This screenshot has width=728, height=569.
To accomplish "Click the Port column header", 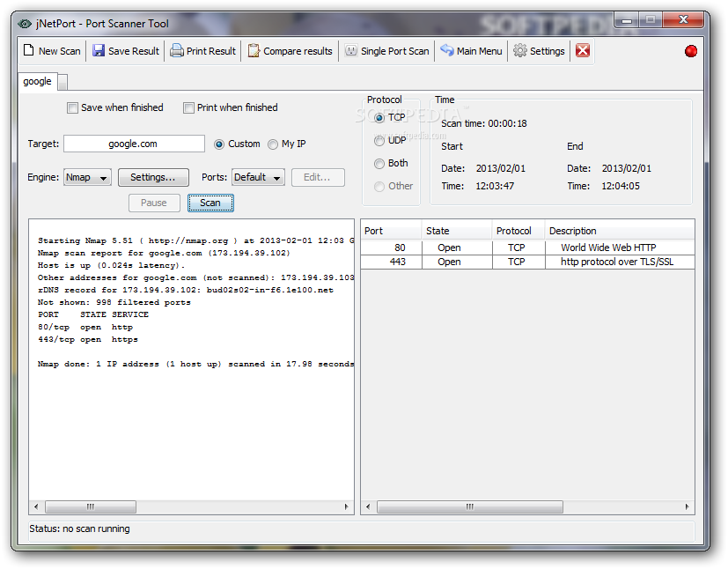I will [392, 231].
